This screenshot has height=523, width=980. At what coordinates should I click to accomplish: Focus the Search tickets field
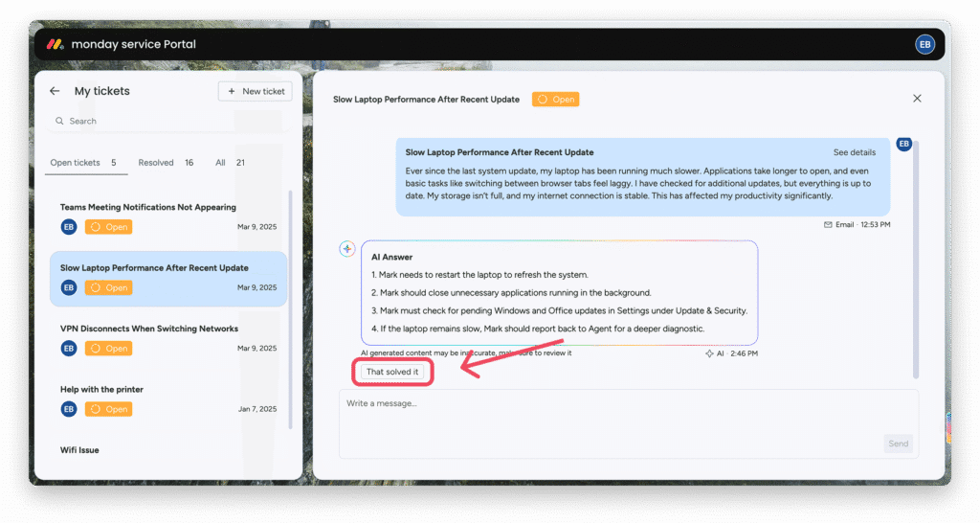(167, 122)
